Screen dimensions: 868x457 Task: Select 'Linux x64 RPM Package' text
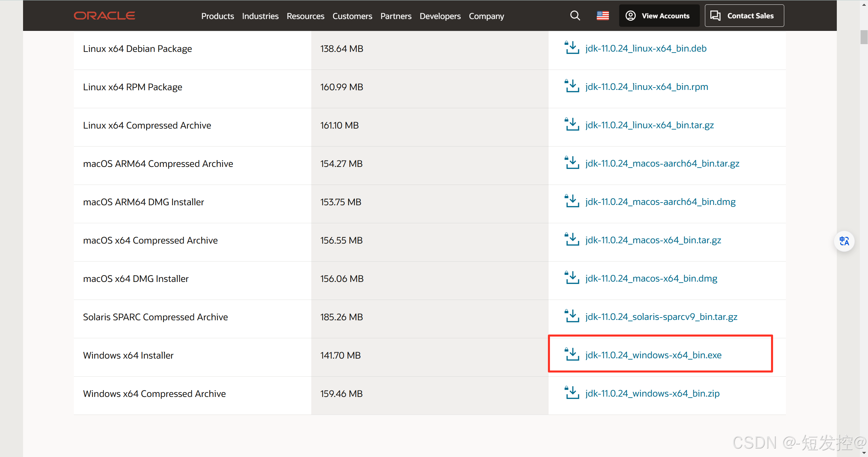[x=133, y=87]
